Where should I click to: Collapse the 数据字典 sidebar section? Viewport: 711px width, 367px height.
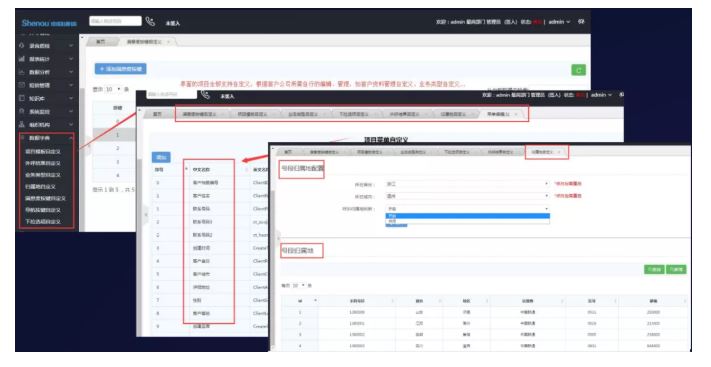point(71,138)
